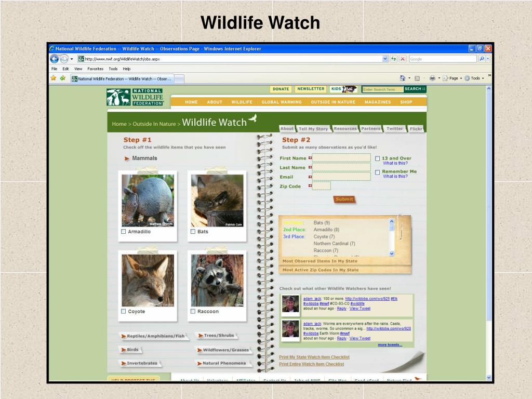Open the Home icon dropdown arrow
The width and height of the screenshot is (532, 399).
click(x=409, y=78)
